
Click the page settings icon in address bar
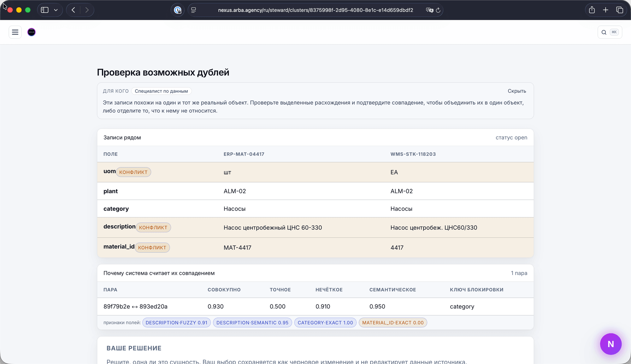click(194, 10)
